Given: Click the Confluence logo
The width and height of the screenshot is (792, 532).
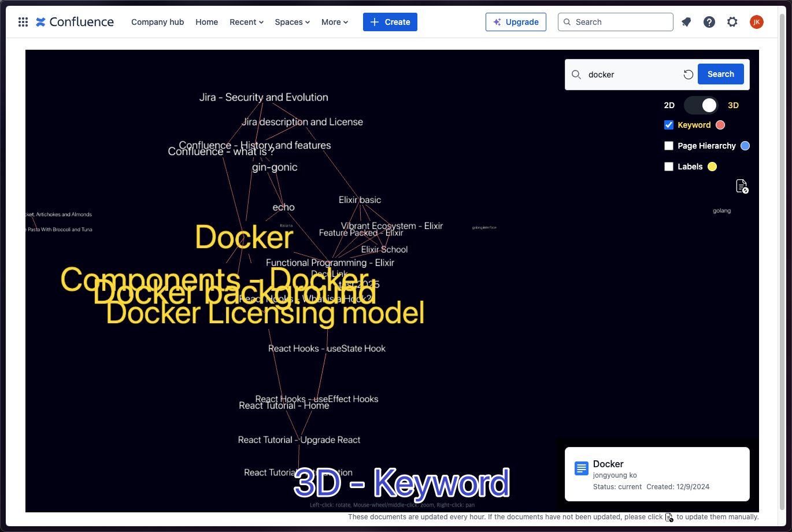Looking at the screenshot, I should [x=75, y=22].
